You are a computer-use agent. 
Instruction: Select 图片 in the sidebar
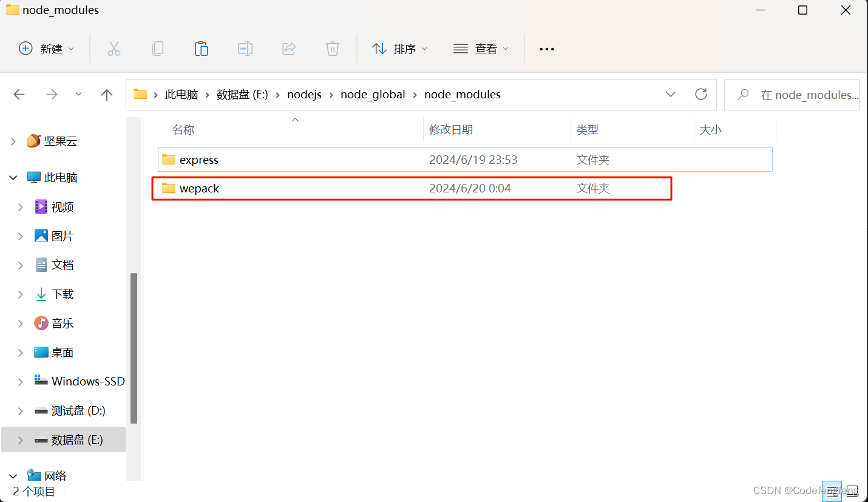click(x=63, y=236)
